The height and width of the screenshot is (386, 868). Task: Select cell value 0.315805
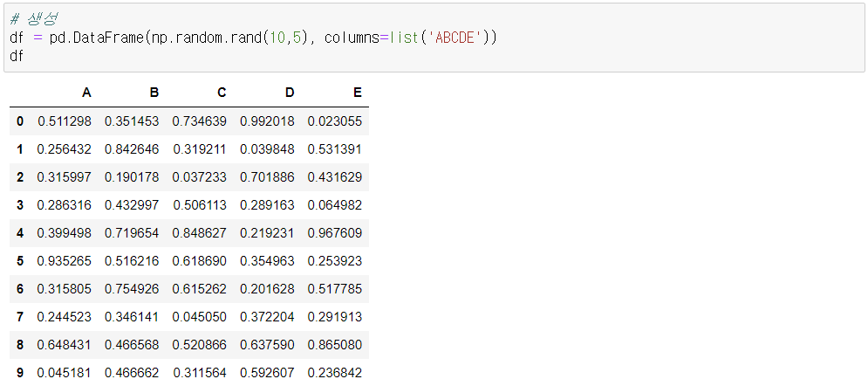click(65, 289)
